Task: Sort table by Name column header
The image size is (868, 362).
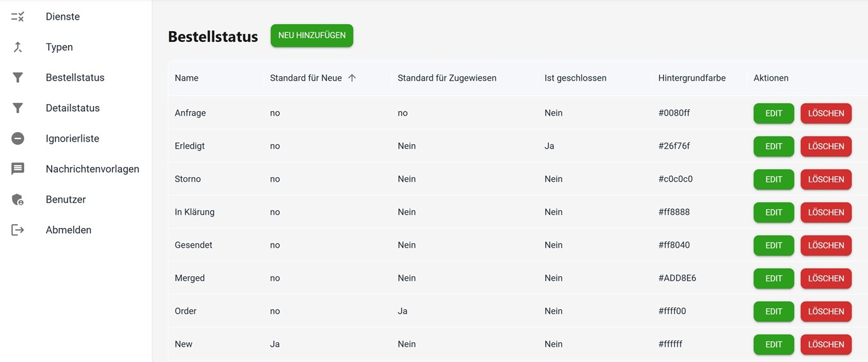Action: (x=187, y=78)
